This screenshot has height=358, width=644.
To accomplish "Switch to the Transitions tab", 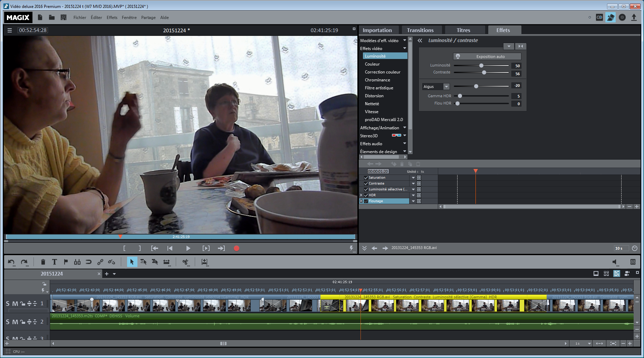I will tap(420, 30).
